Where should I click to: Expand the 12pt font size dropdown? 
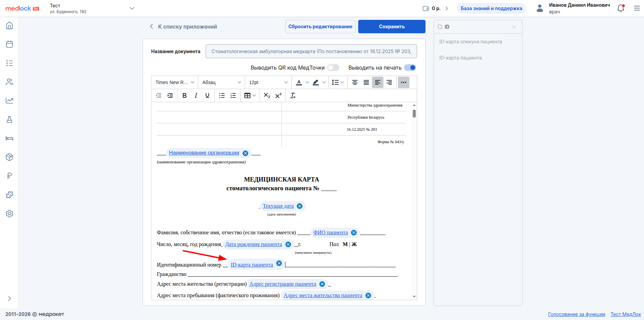click(268, 82)
